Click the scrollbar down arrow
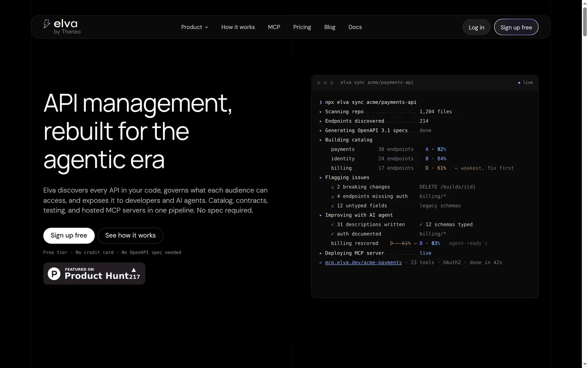 (x=585, y=364)
